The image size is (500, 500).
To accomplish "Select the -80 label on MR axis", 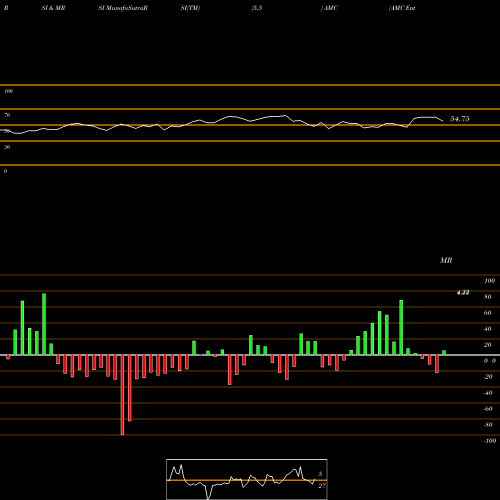I will pyautogui.click(x=488, y=425).
